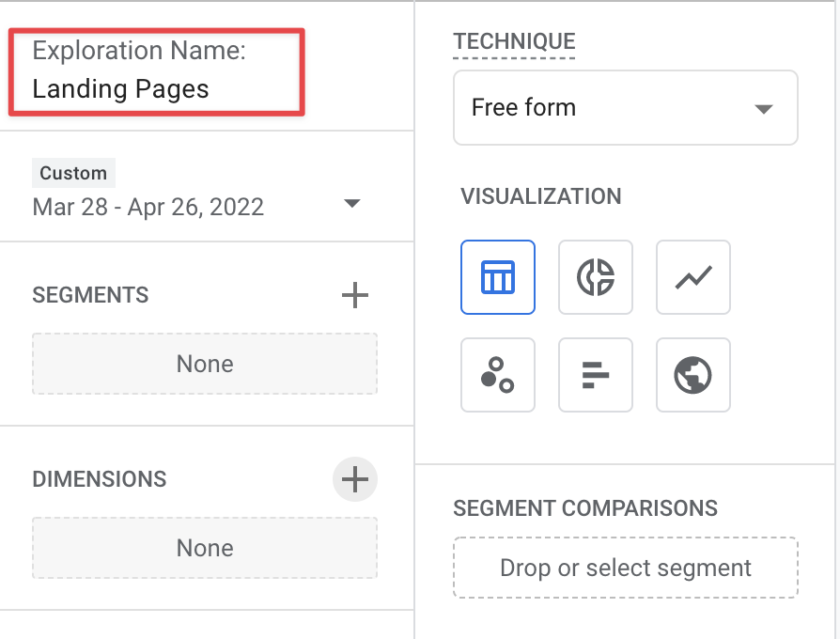Expand the date range arrow

[352, 204]
